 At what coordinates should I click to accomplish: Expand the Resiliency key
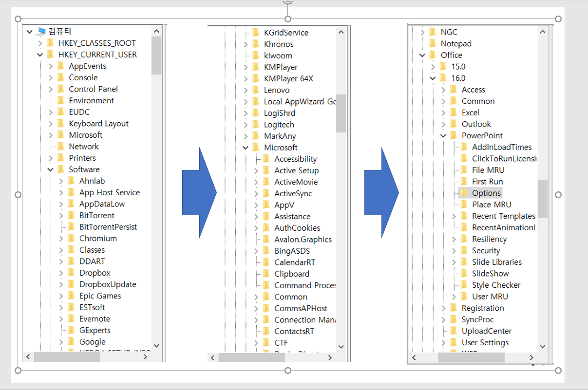click(x=454, y=239)
